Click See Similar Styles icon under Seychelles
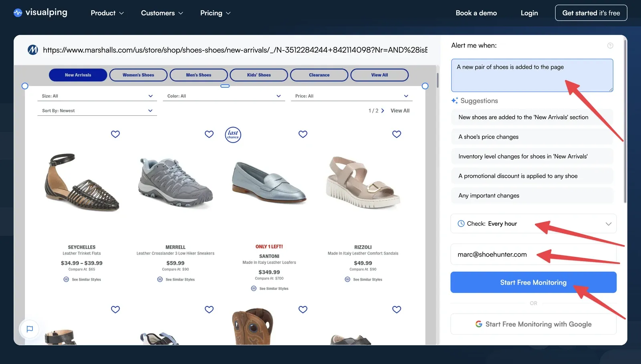Viewport: 641px width, 364px height. pos(66,279)
